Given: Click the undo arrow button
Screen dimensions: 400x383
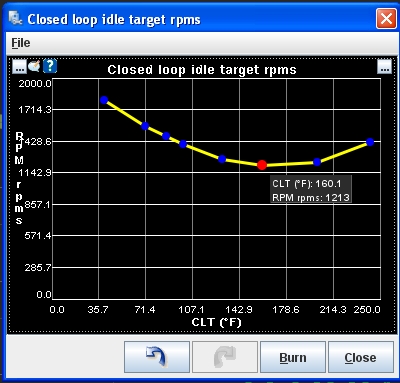Looking at the screenshot, I should (157, 357).
